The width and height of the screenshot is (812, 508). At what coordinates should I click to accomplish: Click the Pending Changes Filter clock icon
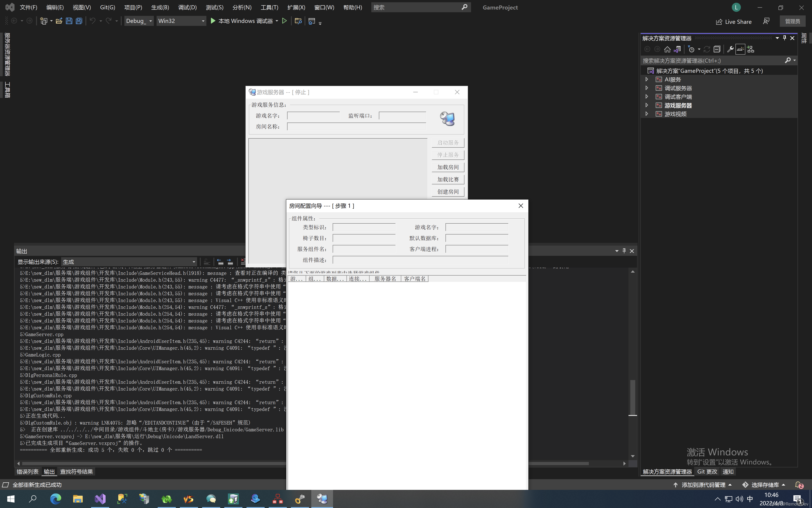tap(691, 49)
